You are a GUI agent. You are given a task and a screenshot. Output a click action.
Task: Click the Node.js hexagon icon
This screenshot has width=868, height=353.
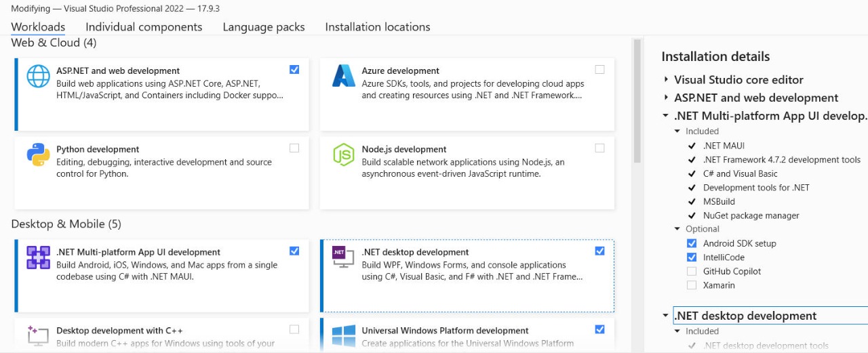pyautogui.click(x=344, y=154)
